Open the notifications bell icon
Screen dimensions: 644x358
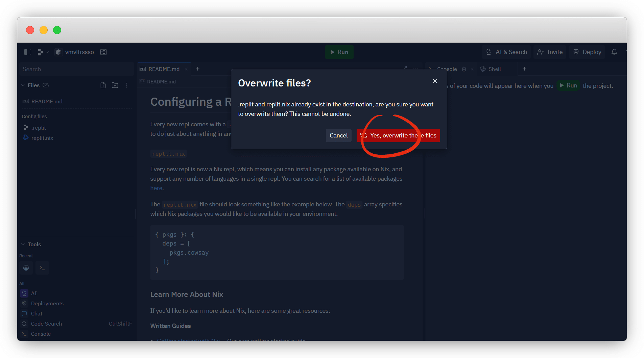point(614,52)
